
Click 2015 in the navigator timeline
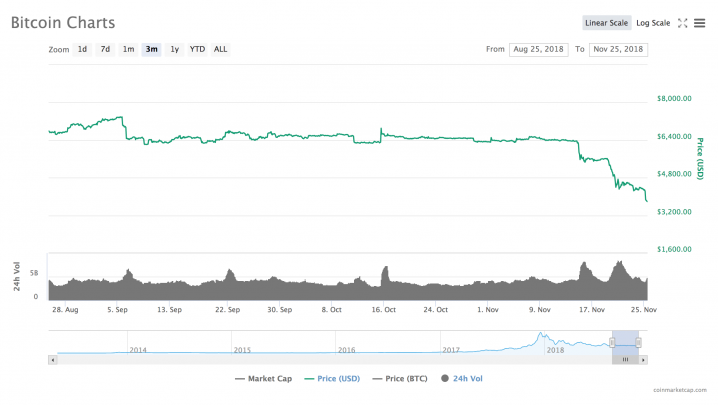coord(242,350)
